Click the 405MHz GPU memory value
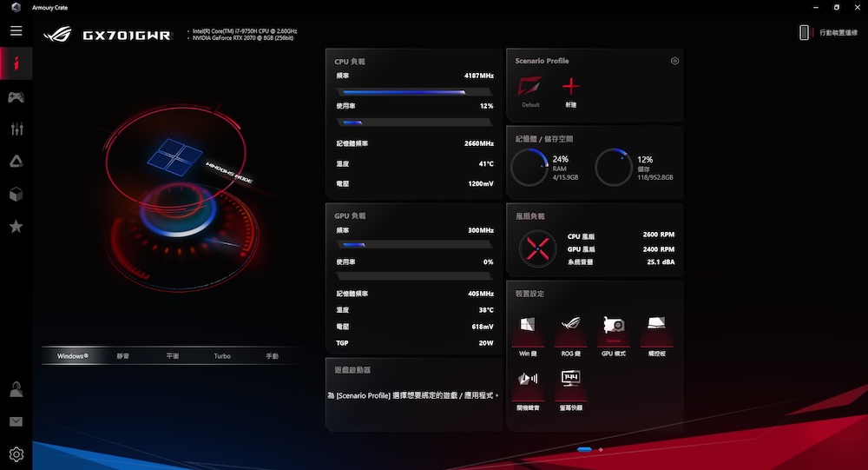The height and width of the screenshot is (470, 868). [481, 293]
